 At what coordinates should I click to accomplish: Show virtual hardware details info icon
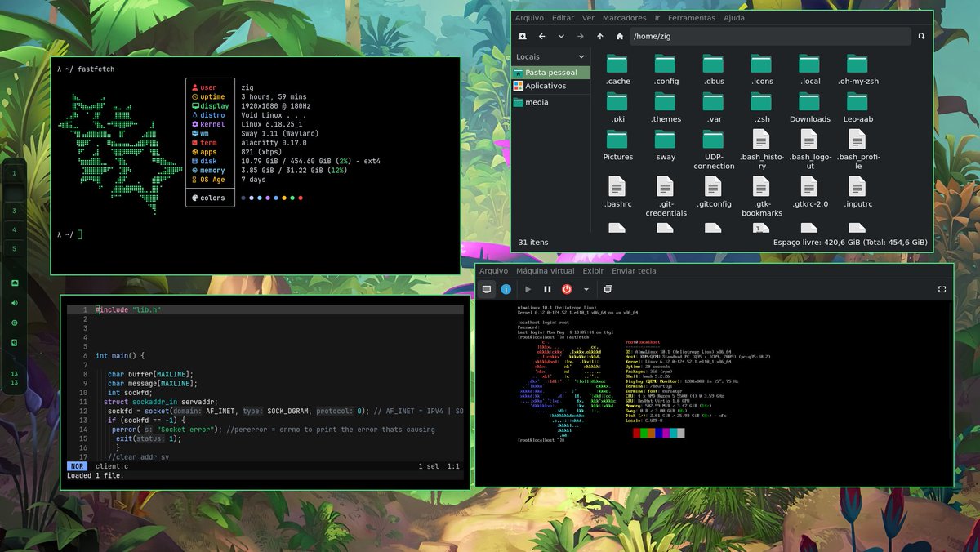[x=506, y=289]
